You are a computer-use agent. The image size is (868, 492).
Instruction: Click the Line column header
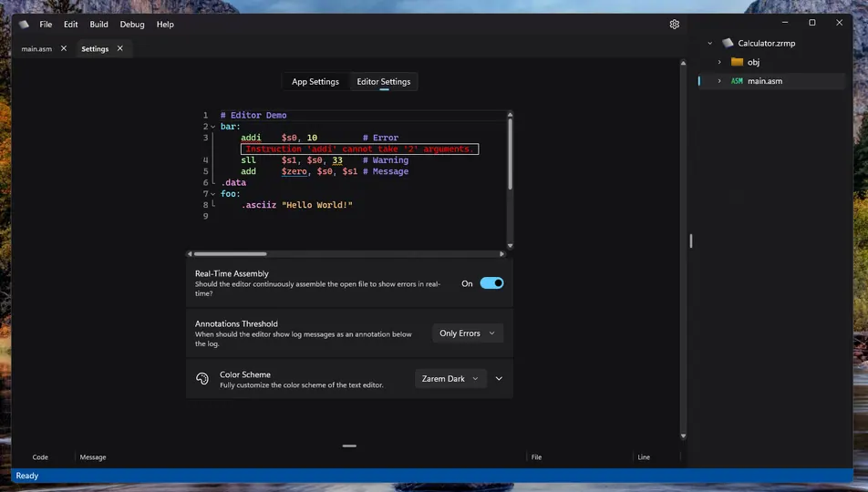(x=644, y=457)
